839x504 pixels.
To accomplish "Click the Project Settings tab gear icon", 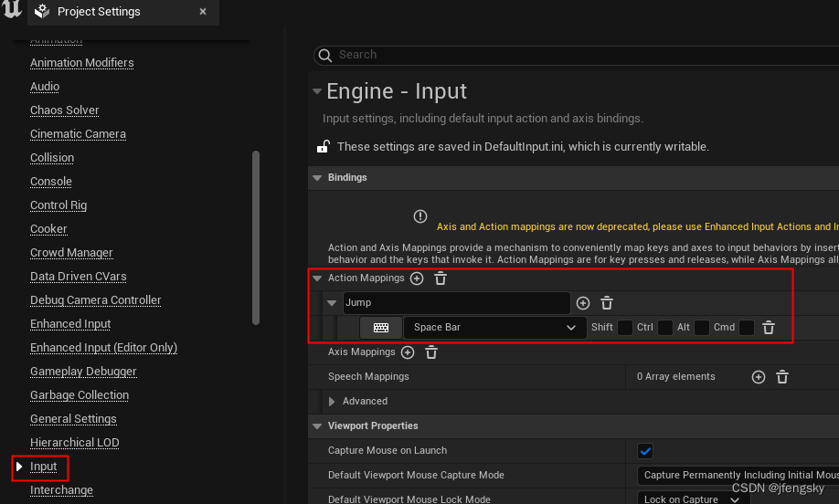I will point(42,11).
